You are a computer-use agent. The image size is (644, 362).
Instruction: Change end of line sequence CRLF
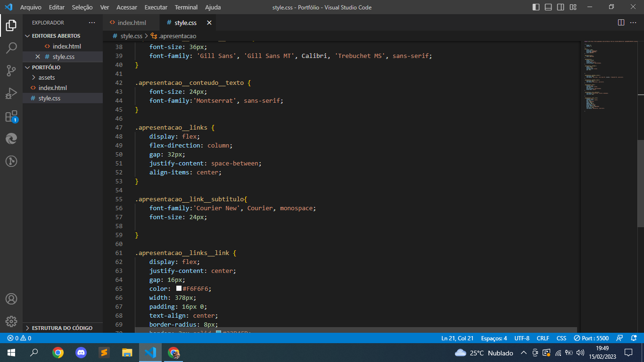click(543, 338)
